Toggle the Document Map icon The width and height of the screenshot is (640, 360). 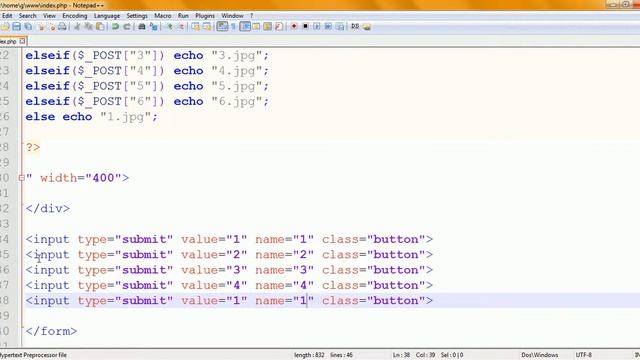267,27
